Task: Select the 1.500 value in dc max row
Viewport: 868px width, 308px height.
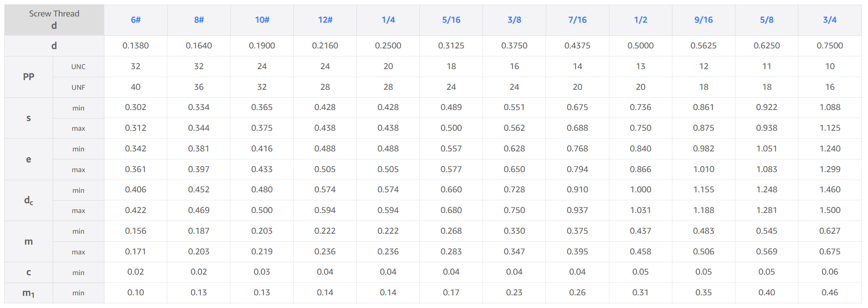Action: click(829, 210)
